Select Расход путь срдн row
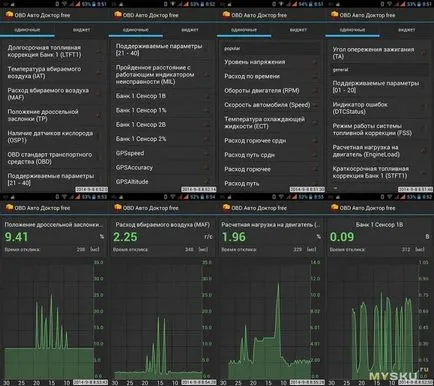 (x=271, y=155)
